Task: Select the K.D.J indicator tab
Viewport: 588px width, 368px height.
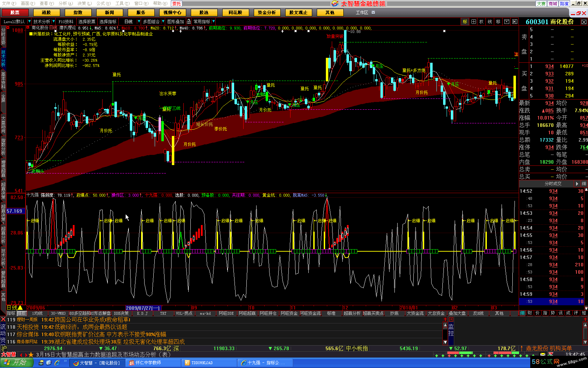Action: pos(142,313)
